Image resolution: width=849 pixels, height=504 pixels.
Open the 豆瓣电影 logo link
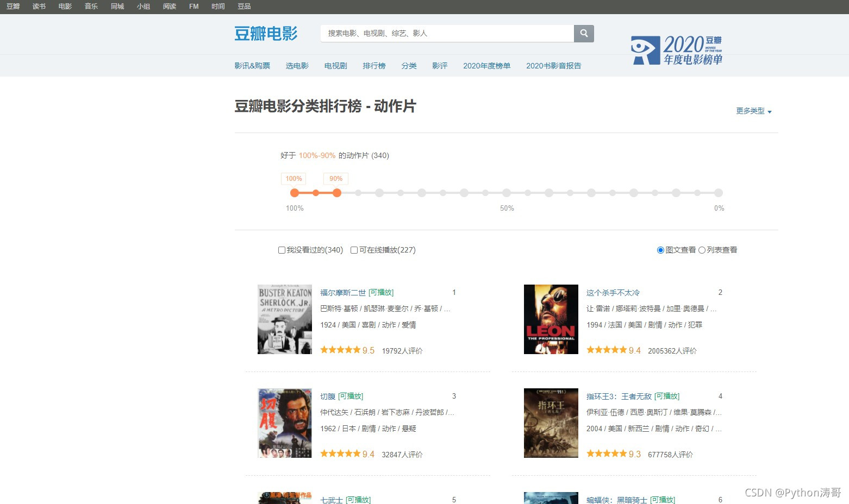[266, 33]
